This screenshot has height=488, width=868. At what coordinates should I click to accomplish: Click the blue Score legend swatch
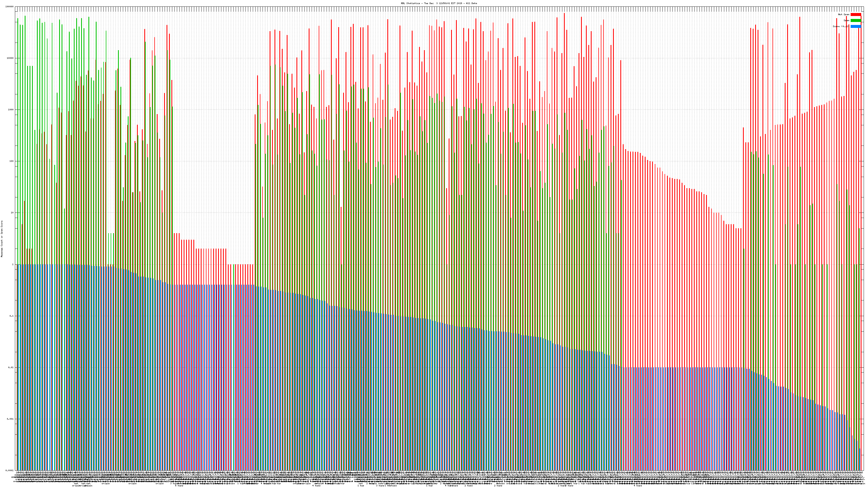pyautogui.click(x=856, y=27)
